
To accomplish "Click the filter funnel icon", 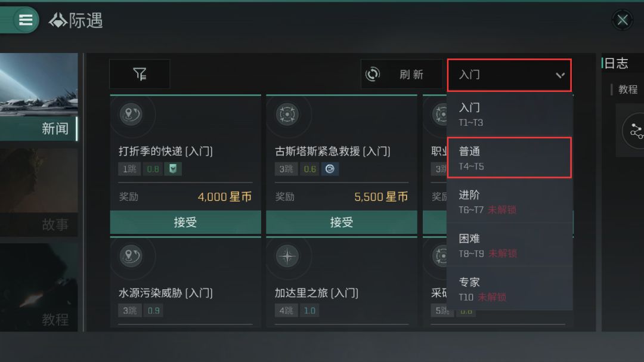I will click(x=140, y=74).
